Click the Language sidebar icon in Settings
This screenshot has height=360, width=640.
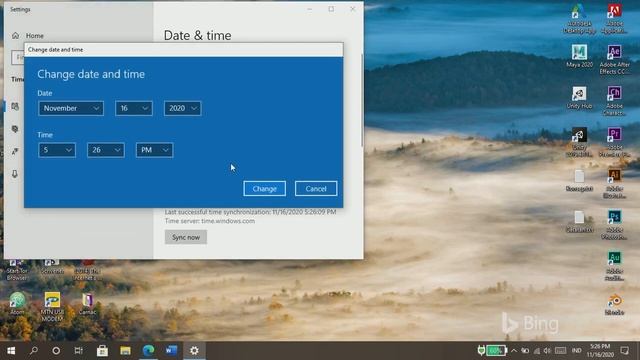(15, 151)
